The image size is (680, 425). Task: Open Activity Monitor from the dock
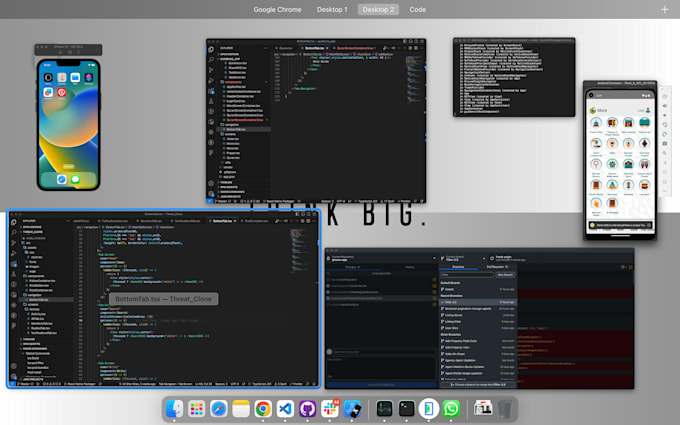(x=385, y=409)
